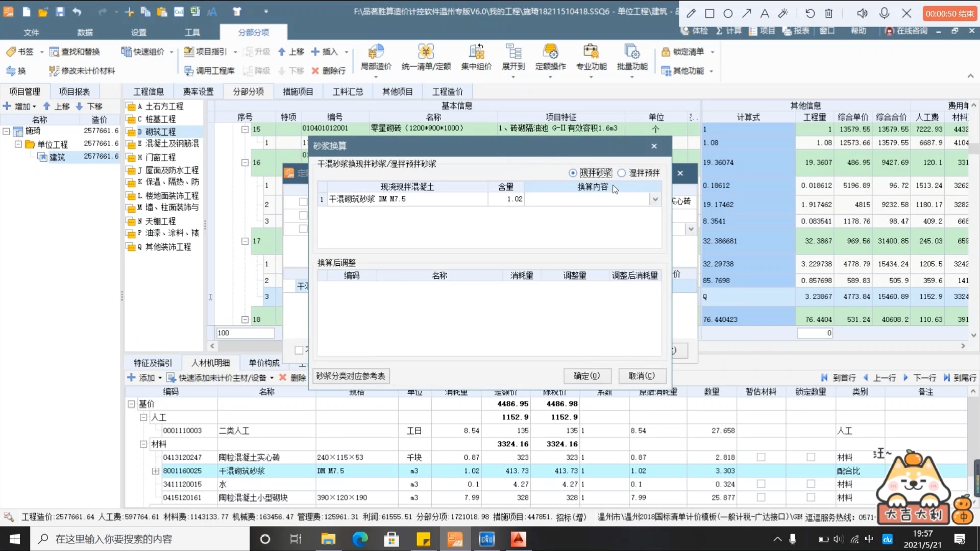Click the 下一行 navigation button
The width and height of the screenshot is (980, 551).
tap(920, 378)
